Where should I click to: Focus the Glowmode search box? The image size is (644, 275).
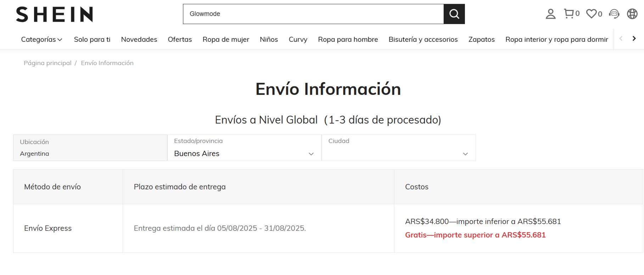click(x=313, y=14)
